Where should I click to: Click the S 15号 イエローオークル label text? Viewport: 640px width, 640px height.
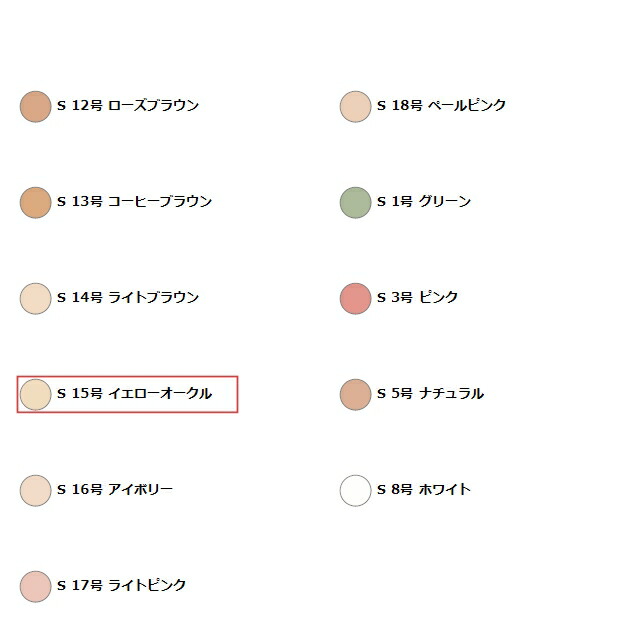[134, 394]
